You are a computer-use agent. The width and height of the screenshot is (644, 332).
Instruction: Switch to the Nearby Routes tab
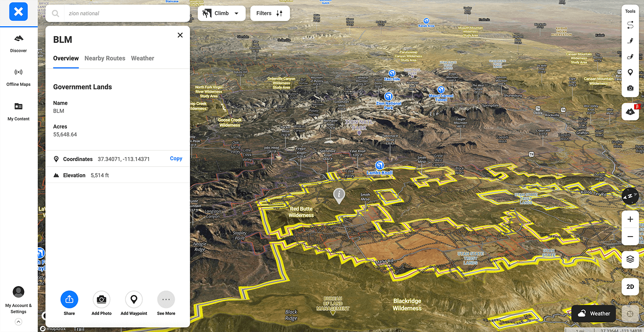pyautogui.click(x=105, y=58)
